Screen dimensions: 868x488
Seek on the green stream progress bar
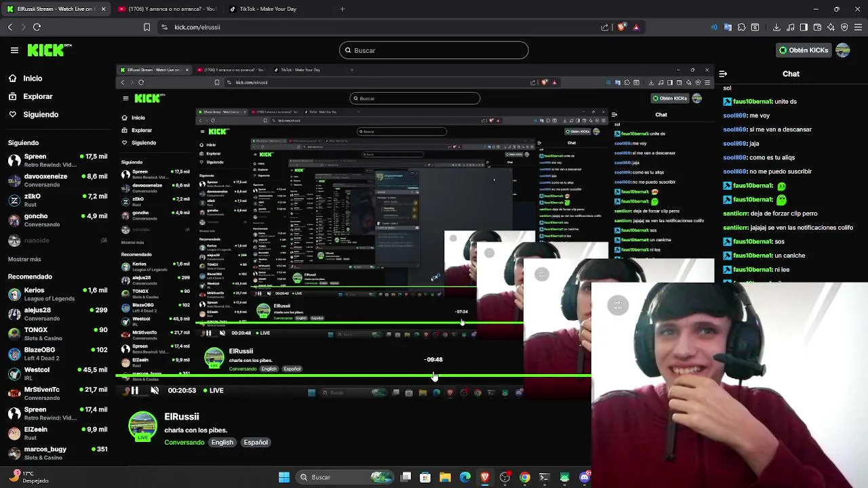tap(353, 375)
